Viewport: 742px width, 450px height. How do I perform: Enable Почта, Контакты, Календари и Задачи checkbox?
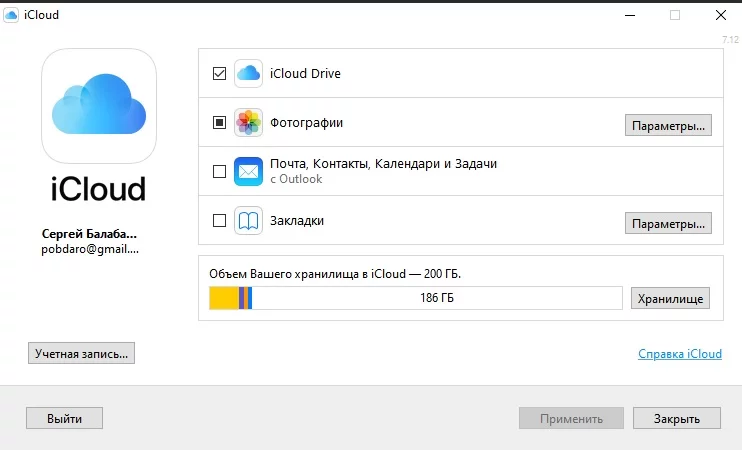pos(220,172)
